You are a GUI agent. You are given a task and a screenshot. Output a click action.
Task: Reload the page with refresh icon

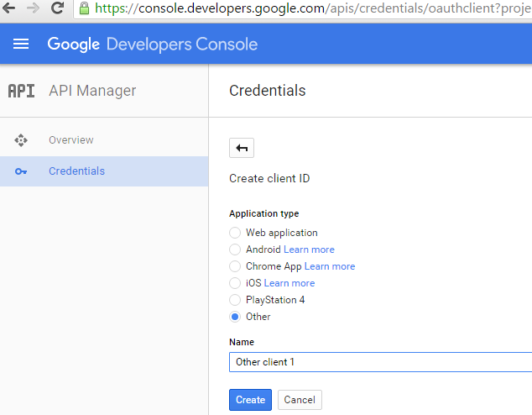point(57,8)
